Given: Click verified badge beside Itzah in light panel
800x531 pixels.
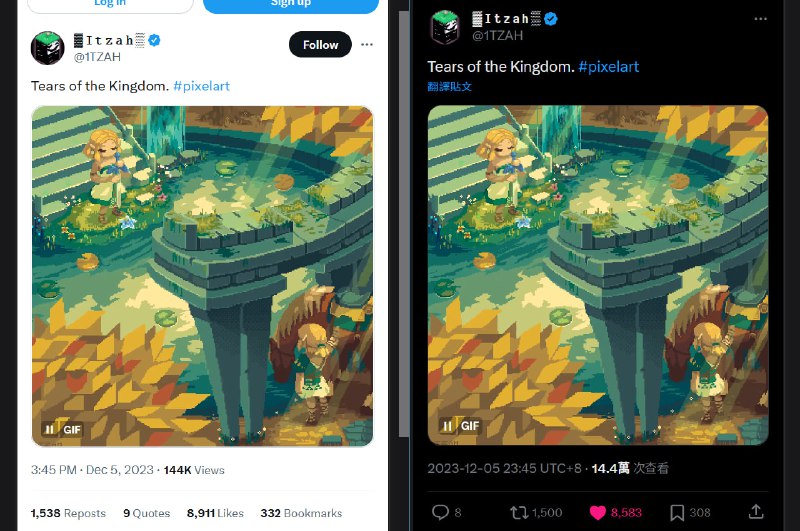Looking at the screenshot, I should point(154,40).
